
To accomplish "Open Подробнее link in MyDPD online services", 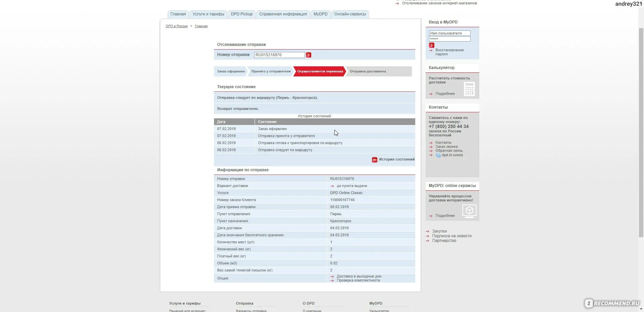I will pos(445,216).
